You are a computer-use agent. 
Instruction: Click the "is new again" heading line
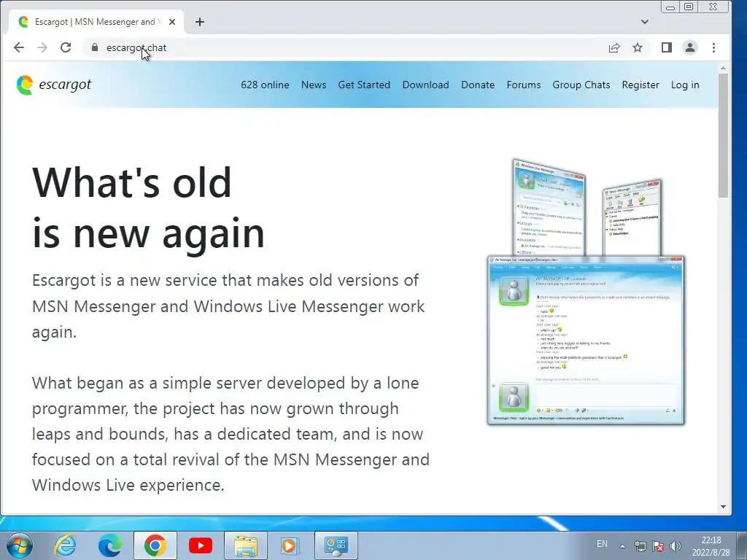[148, 233]
